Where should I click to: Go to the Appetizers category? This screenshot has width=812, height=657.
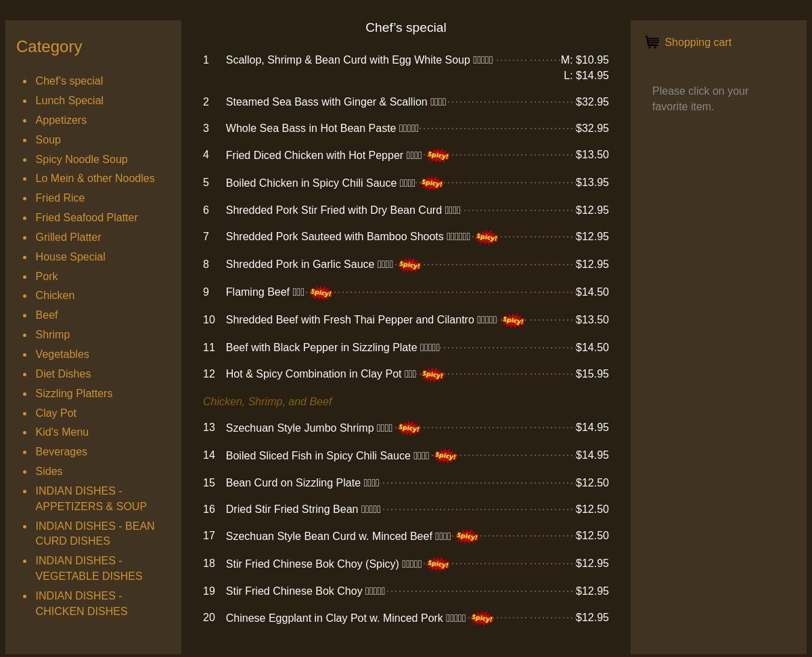pyautogui.click(x=61, y=120)
